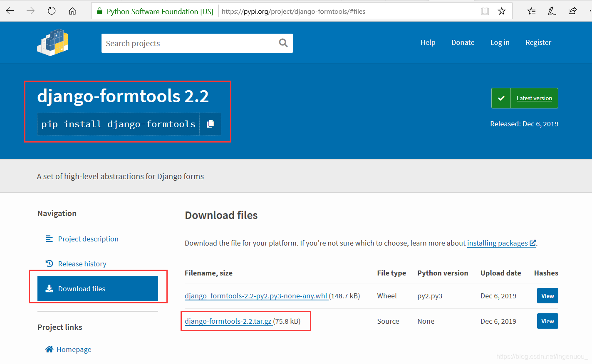Viewport: 592px width, 364px height.
Task: Click the Hashes column header
Action: [x=546, y=273]
